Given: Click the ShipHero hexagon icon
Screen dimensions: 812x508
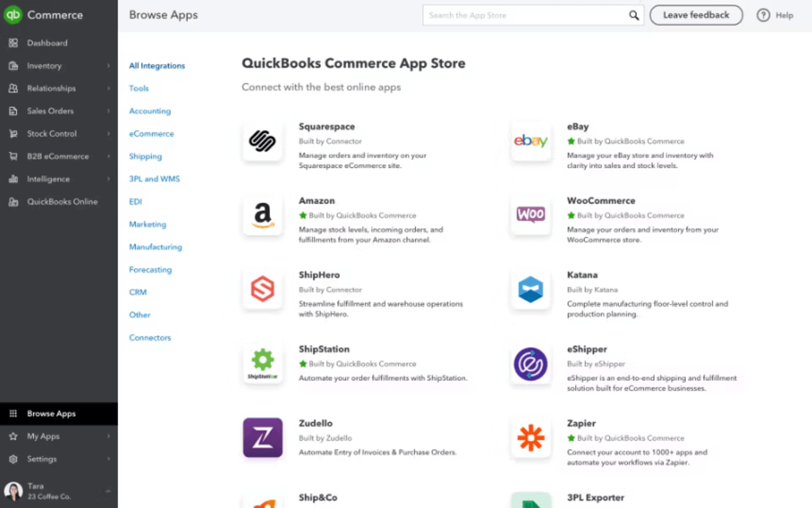Looking at the screenshot, I should 262,290.
